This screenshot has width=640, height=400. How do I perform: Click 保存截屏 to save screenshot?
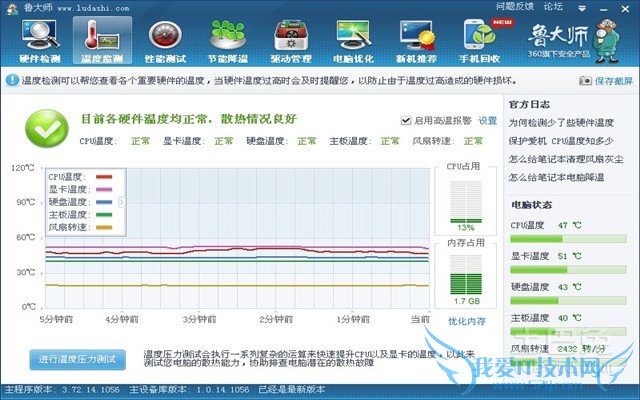614,81
